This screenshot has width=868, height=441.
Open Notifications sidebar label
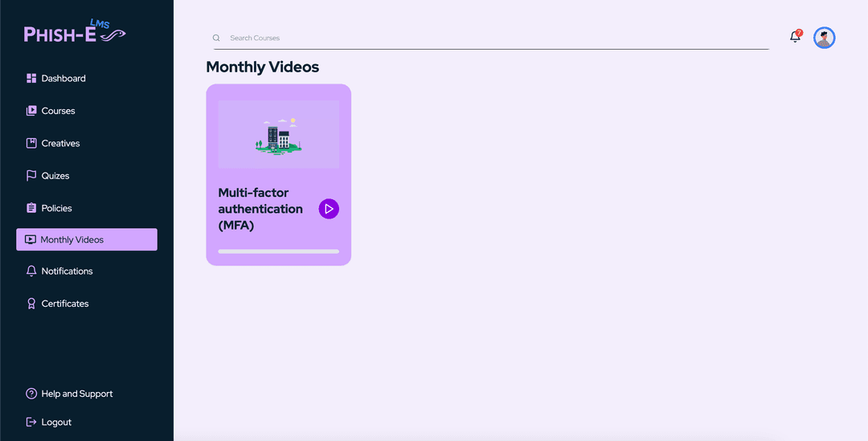67,272
